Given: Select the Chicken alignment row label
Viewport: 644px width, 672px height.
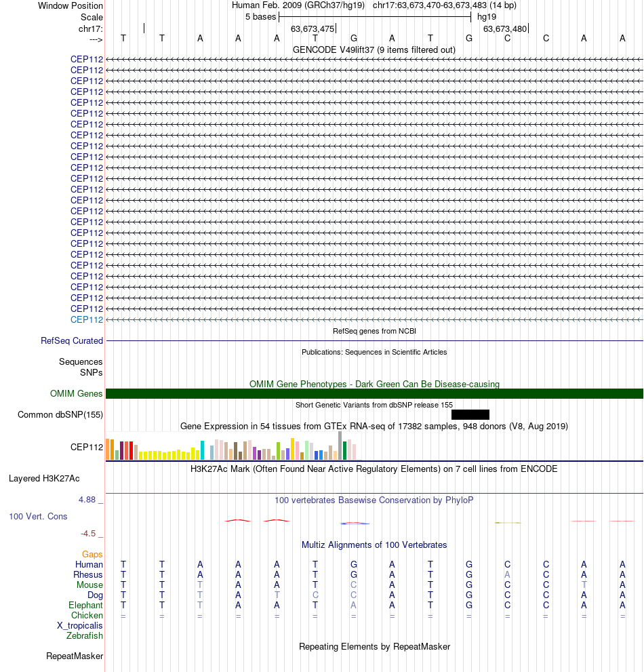Looking at the screenshot, I should click(x=87, y=616).
